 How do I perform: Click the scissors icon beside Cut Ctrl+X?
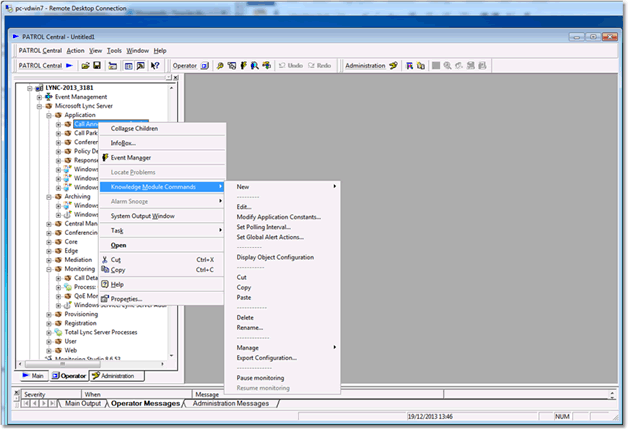point(104,259)
